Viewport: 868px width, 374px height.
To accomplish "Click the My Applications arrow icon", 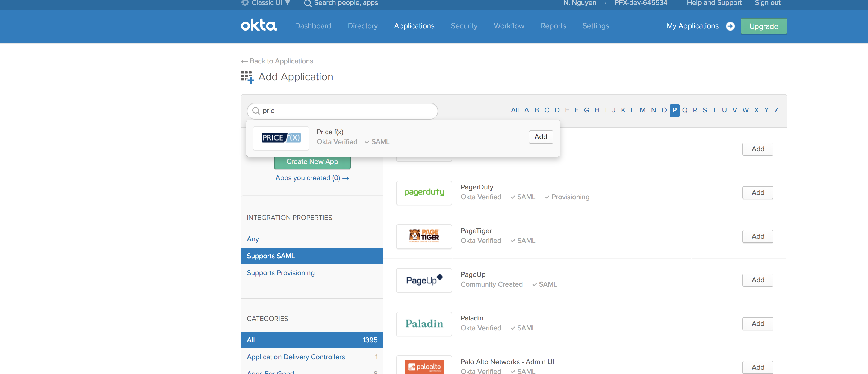I will 730,26.
